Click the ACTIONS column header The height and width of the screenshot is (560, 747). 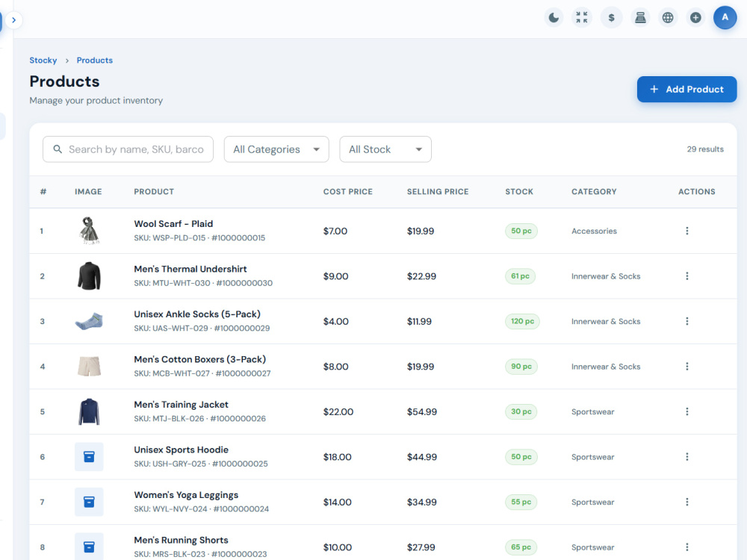tap(696, 191)
